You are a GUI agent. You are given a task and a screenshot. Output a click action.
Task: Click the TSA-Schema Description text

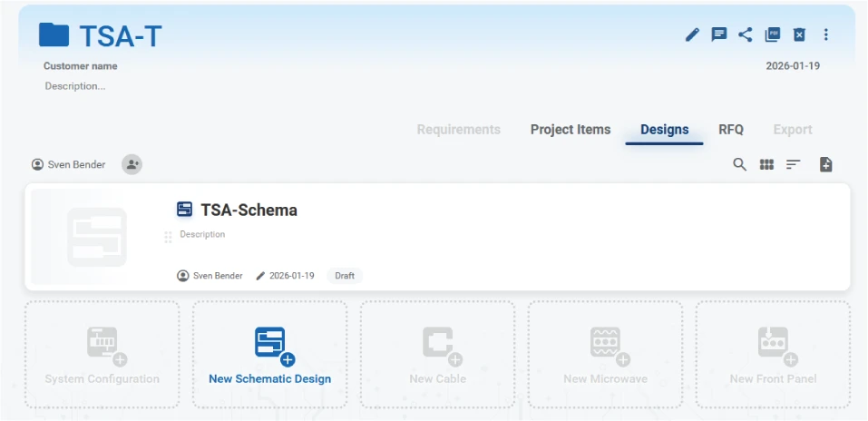click(x=202, y=234)
